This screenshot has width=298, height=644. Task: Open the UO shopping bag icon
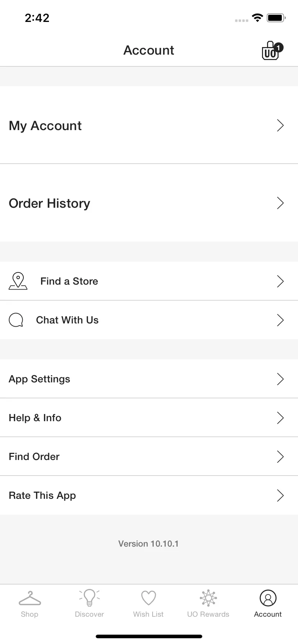pos(270,51)
